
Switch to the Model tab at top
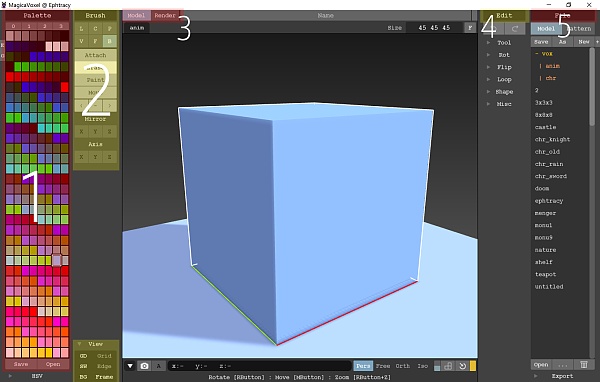[x=136, y=15]
